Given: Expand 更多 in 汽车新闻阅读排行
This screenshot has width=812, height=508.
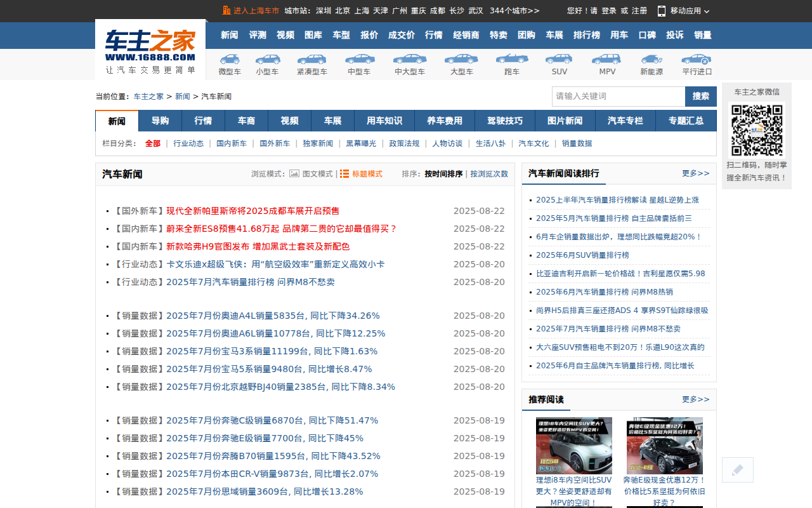Looking at the screenshot, I should (696, 173).
